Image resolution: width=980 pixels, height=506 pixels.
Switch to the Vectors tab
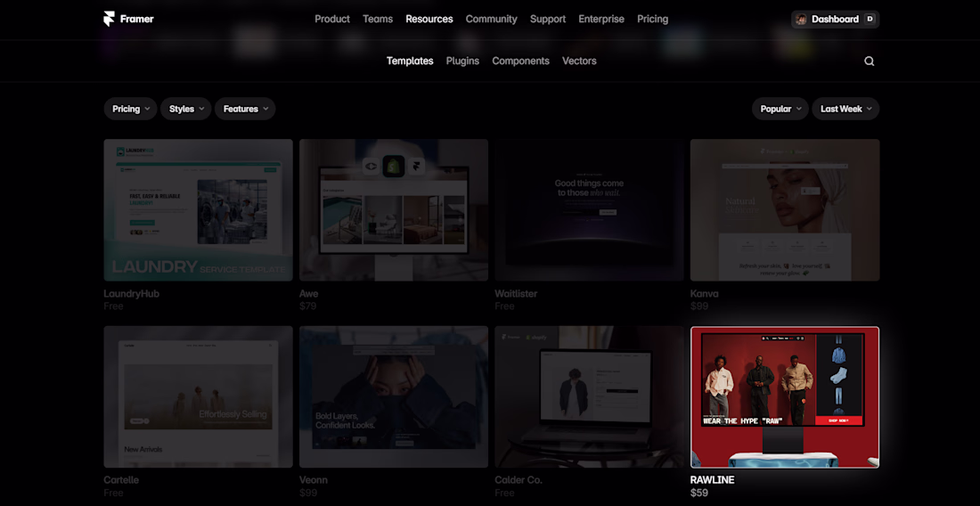click(579, 61)
